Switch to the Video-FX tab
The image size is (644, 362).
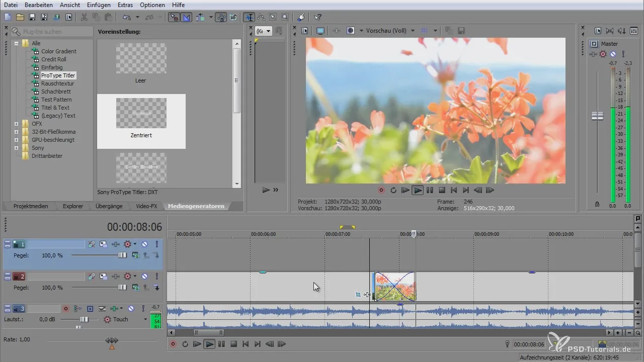[x=146, y=206]
